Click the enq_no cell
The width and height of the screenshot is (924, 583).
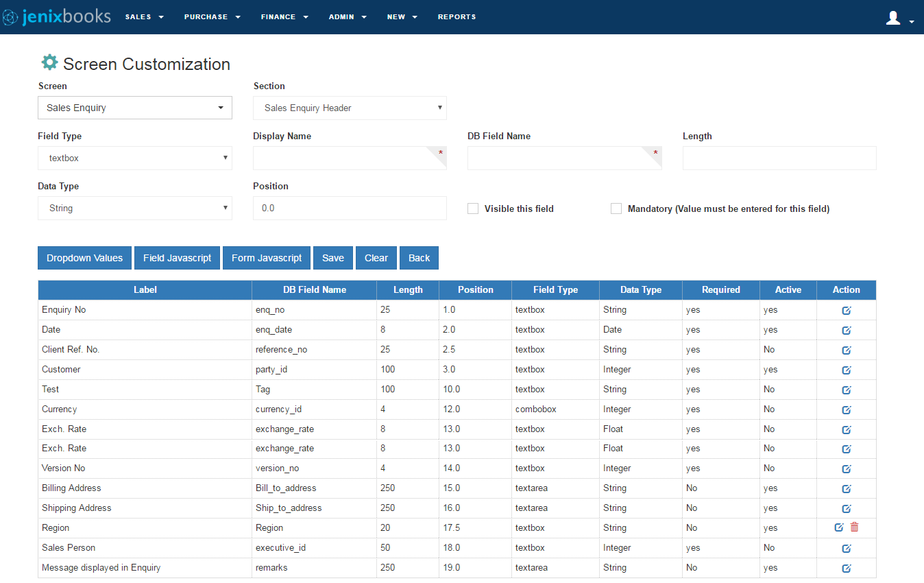pos(314,310)
